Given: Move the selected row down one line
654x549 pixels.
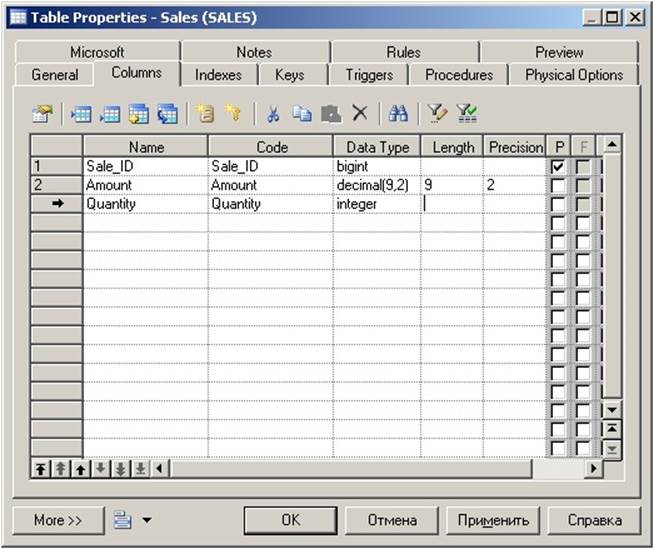Looking at the screenshot, I should point(101,469).
